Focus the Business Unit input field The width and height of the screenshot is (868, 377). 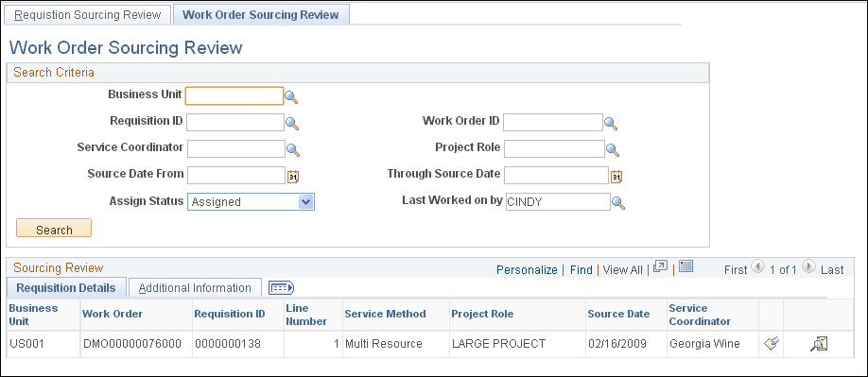click(x=234, y=96)
